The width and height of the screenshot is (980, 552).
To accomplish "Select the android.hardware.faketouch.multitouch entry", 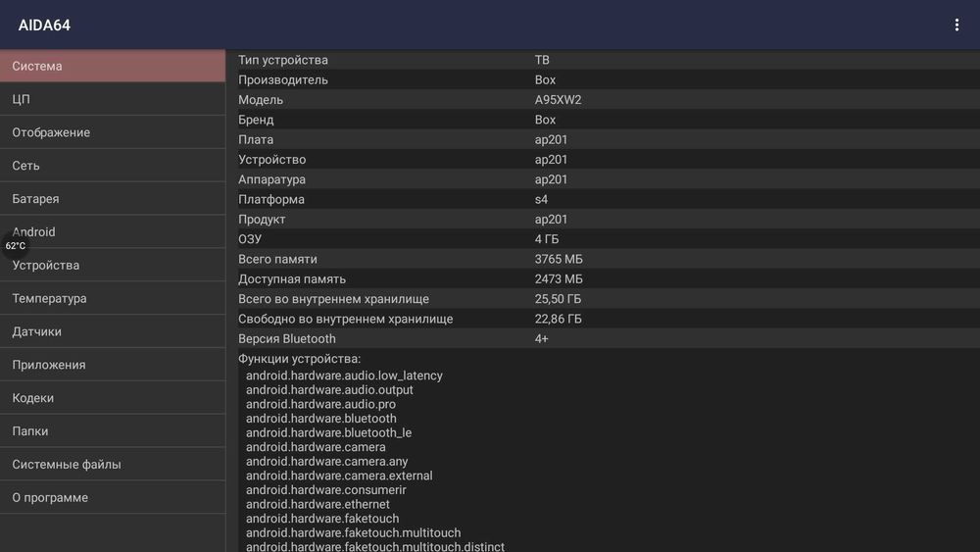I will [353, 532].
